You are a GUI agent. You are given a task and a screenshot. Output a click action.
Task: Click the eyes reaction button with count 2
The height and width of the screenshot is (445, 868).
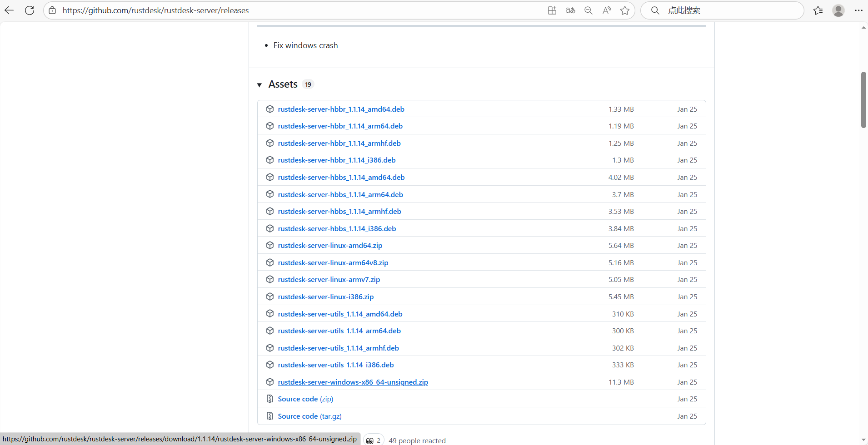coord(374,440)
